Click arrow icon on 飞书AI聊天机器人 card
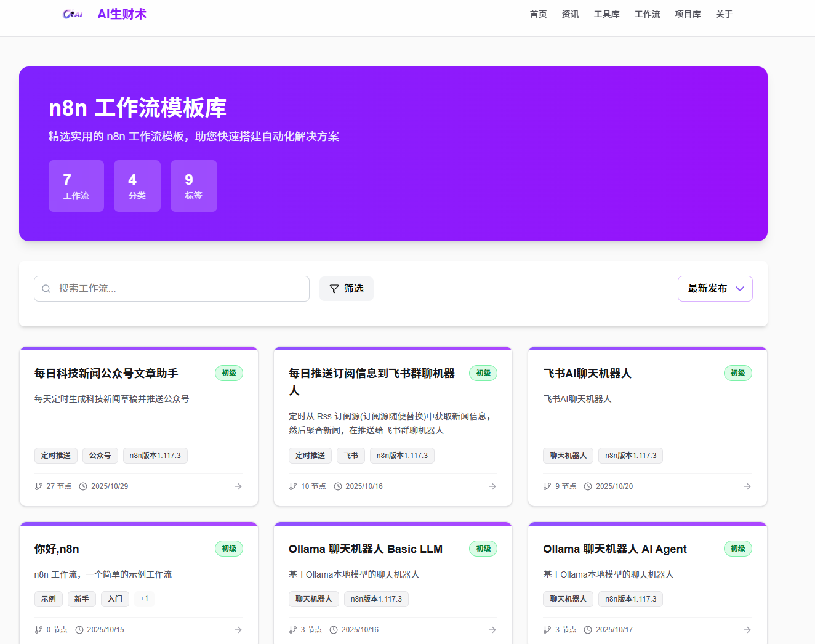 747,486
